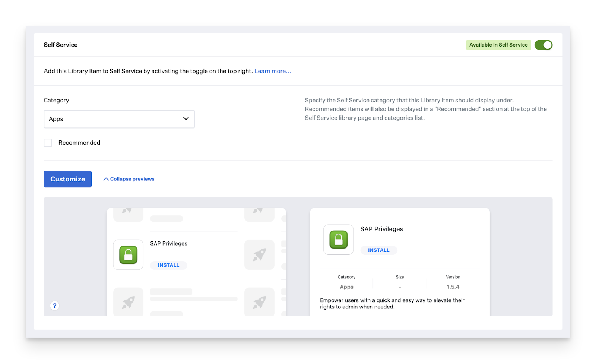Collapse previews using the Collapse previews text
The image size is (596, 364).
pyautogui.click(x=132, y=179)
